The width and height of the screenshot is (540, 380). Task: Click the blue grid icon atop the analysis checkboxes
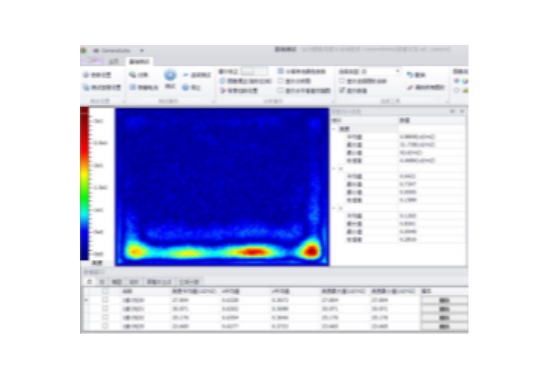tap(280, 71)
